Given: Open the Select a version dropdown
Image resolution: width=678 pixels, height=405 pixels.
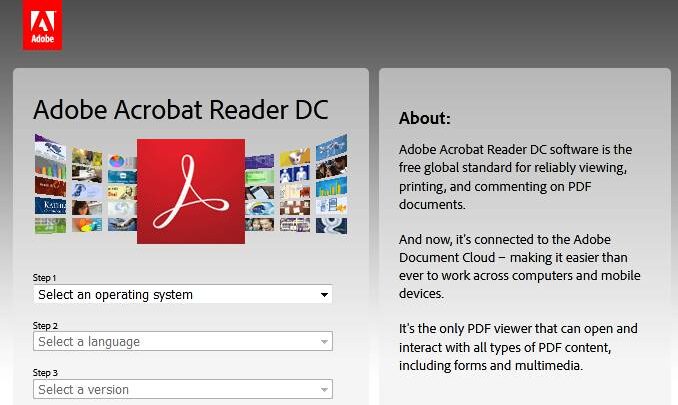Looking at the screenshot, I should tap(182, 389).
